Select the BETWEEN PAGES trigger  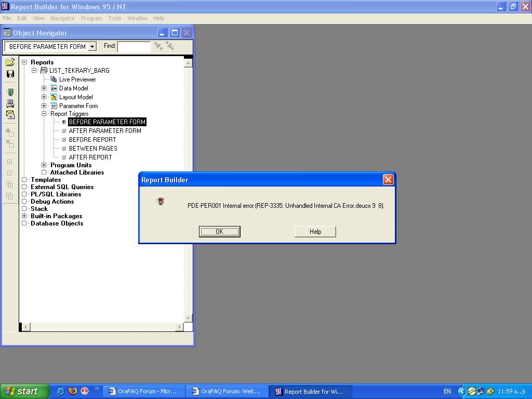coord(93,148)
